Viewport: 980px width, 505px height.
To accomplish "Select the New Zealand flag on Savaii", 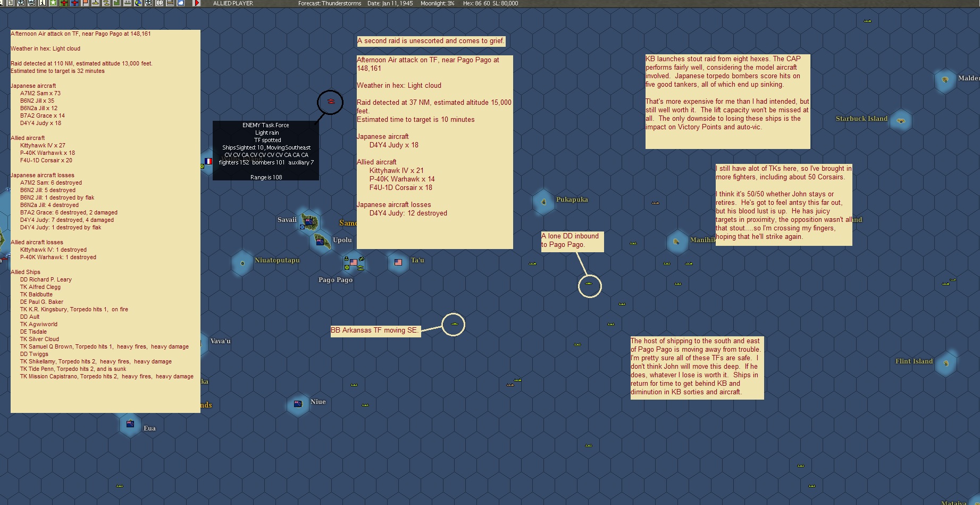I will [308, 221].
